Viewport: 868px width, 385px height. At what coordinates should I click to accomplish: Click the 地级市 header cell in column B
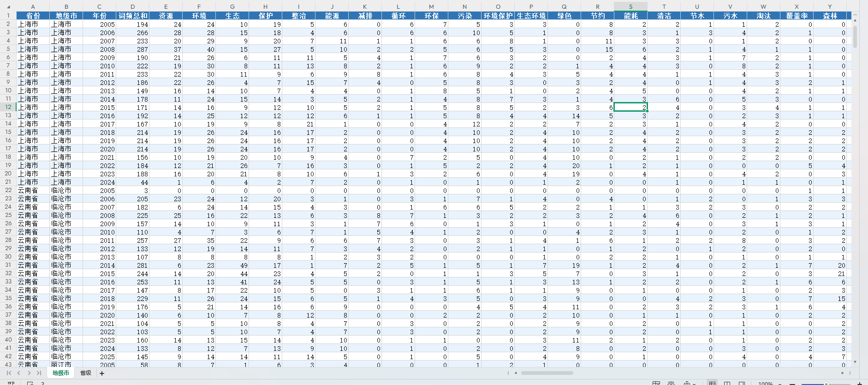coord(66,16)
